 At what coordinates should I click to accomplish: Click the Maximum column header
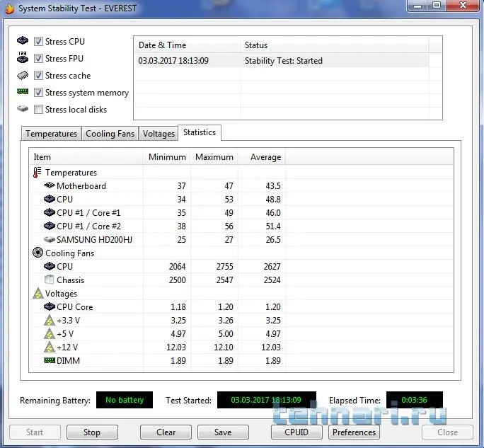tap(214, 157)
